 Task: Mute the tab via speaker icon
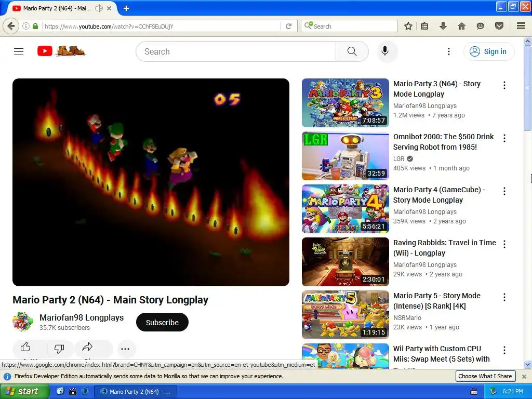click(99, 8)
